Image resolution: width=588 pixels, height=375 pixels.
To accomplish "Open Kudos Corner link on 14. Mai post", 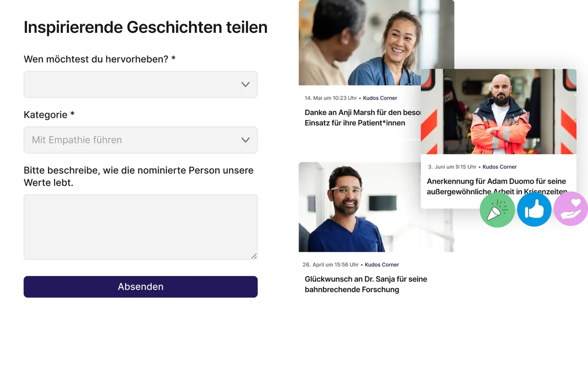I will pyautogui.click(x=380, y=98).
